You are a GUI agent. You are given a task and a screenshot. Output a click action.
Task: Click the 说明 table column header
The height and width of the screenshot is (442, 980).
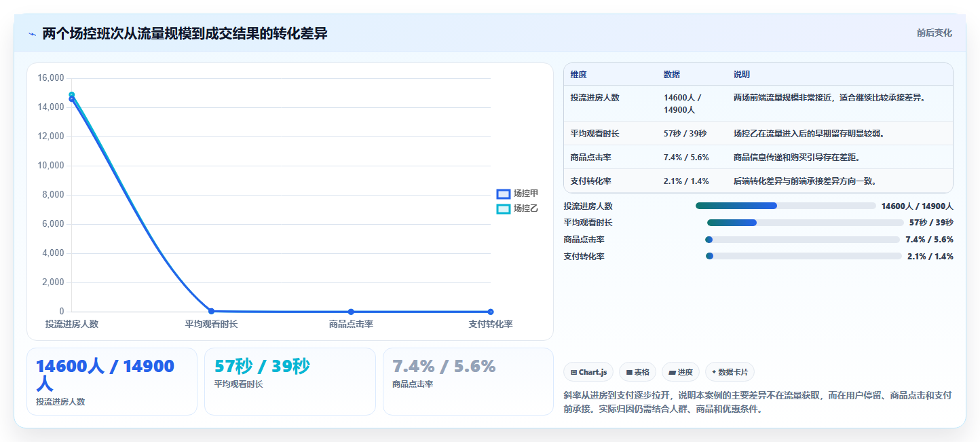click(x=742, y=75)
